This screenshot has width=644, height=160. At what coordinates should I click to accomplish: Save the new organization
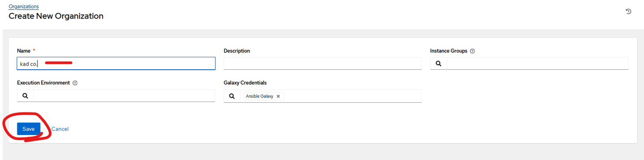[29, 129]
